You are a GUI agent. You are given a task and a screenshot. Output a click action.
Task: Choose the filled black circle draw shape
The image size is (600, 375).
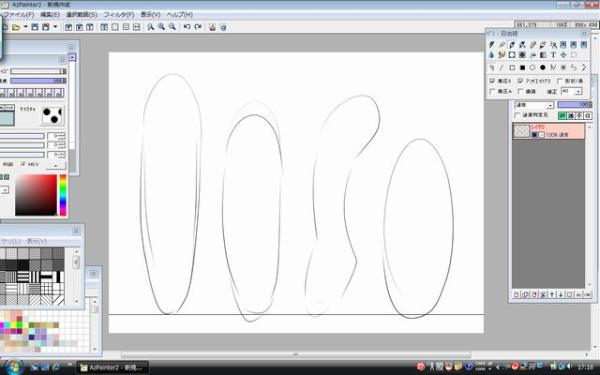tap(543, 68)
